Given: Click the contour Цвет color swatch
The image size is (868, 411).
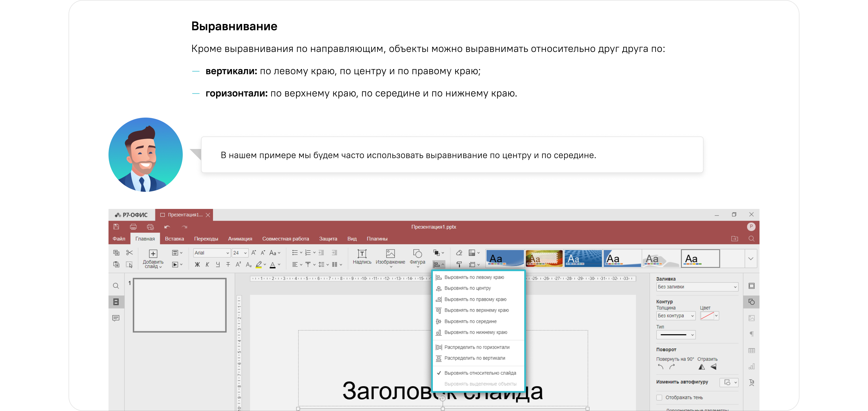Looking at the screenshot, I should coord(707,316).
